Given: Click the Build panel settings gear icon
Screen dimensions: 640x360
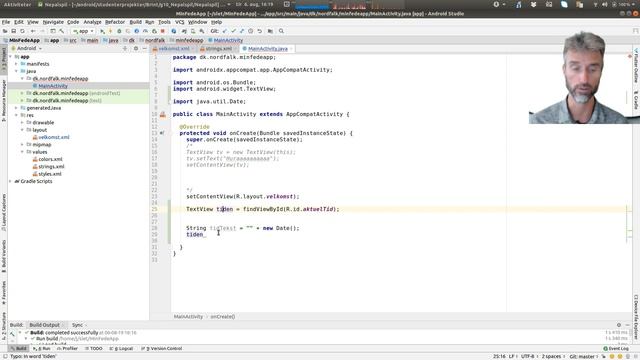Looking at the screenshot, I should [x=619, y=325].
